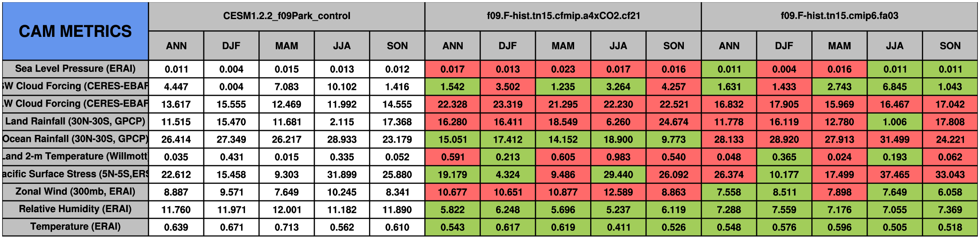Viewport: 980px width, 239px height.
Task: Select the green cell with value 4.324
Action: [508, 174]
